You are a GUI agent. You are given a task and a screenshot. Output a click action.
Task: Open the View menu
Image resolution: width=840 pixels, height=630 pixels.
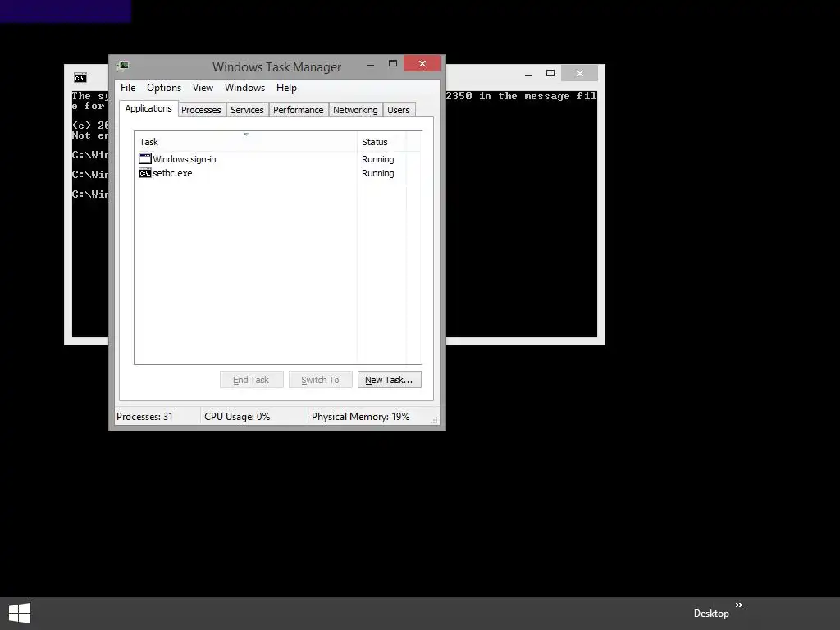pos(203,88)
